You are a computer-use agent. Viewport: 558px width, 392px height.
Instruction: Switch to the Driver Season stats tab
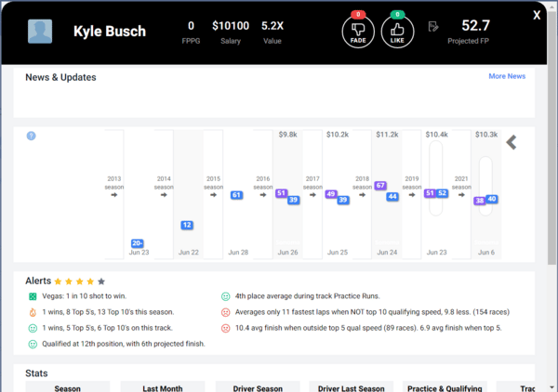pyautogui.click(x=258, y=387)
